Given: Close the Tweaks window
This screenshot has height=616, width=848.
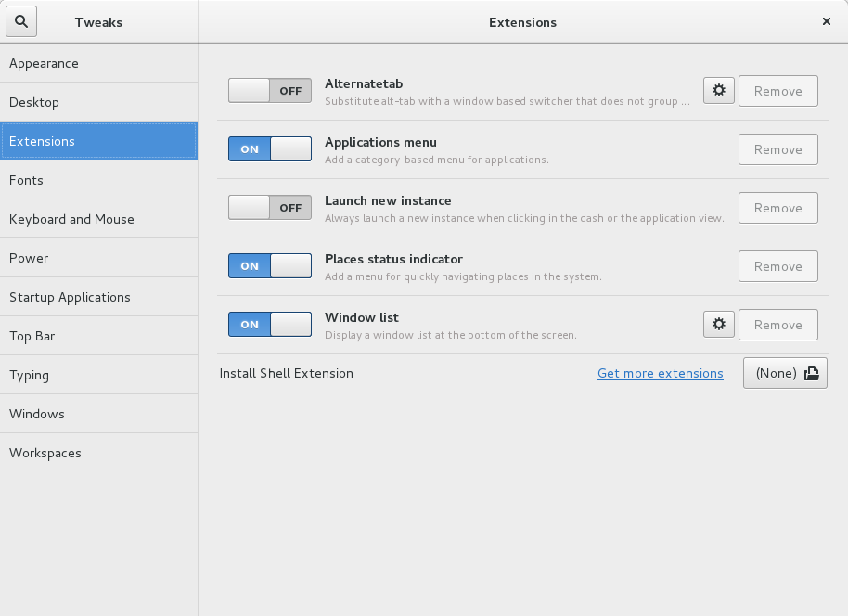Looking at the screenshot, I should click(826, 21).
